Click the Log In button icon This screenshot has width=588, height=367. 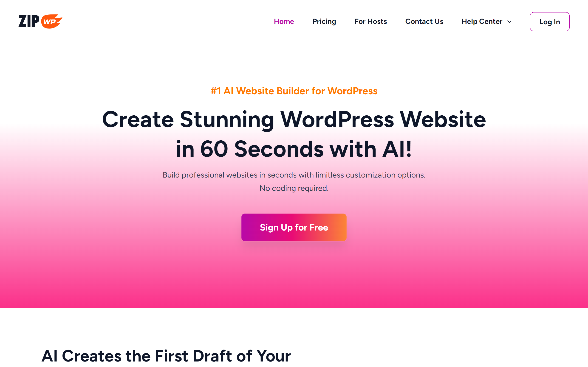(x=549, y=22)
